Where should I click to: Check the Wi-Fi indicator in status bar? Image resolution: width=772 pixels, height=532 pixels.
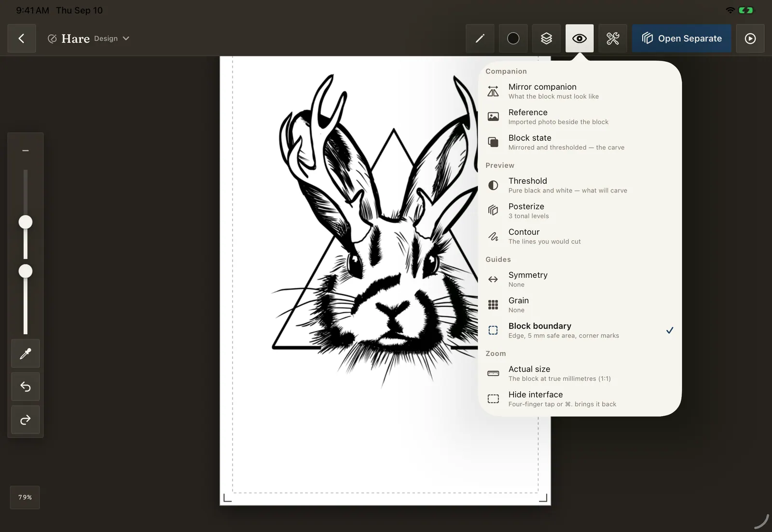731,10
